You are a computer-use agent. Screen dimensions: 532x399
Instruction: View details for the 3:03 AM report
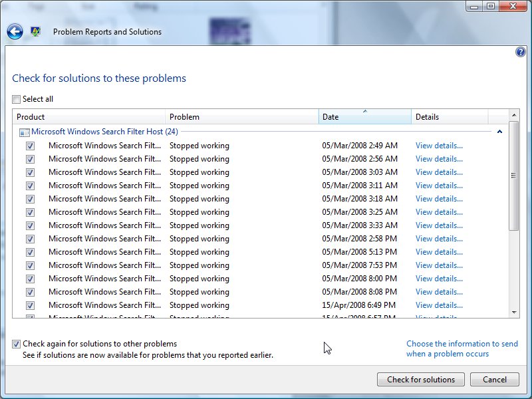[x=439, y=172]
